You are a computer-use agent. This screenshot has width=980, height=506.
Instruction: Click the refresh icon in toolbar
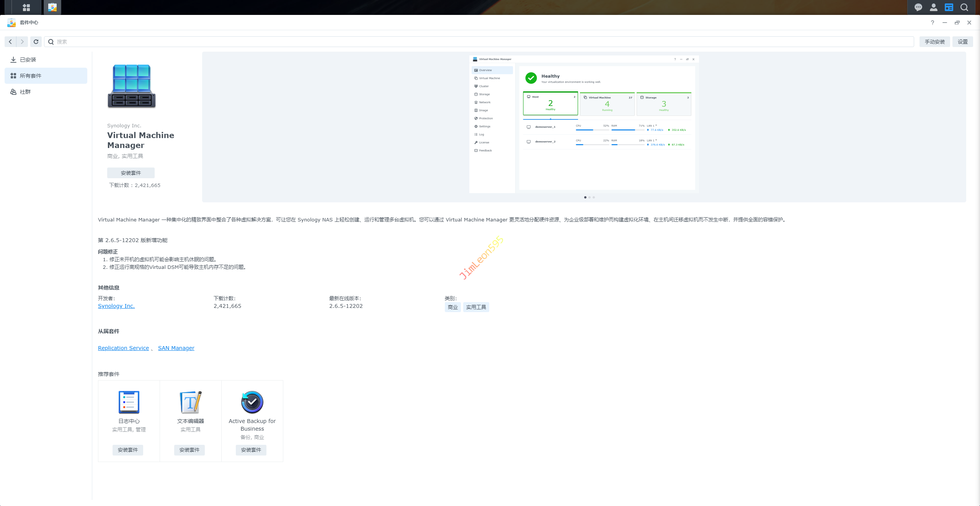tap(36, 42)
